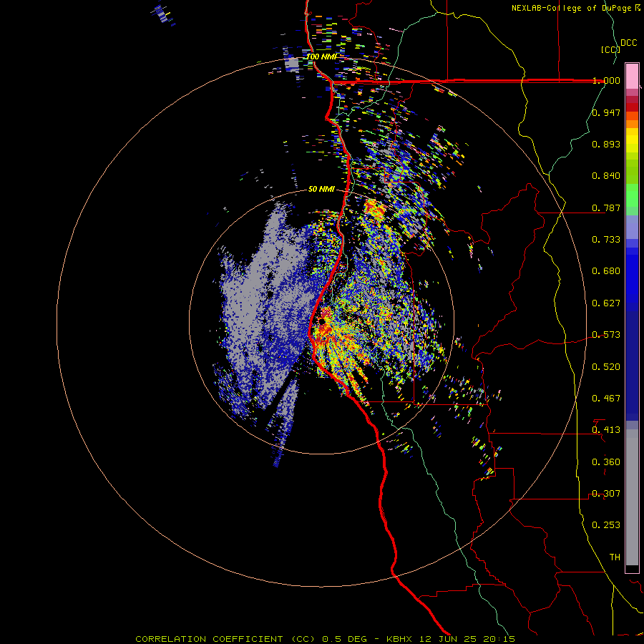
Task: Click the 0.840 color scale value
Action: [606, 176]
